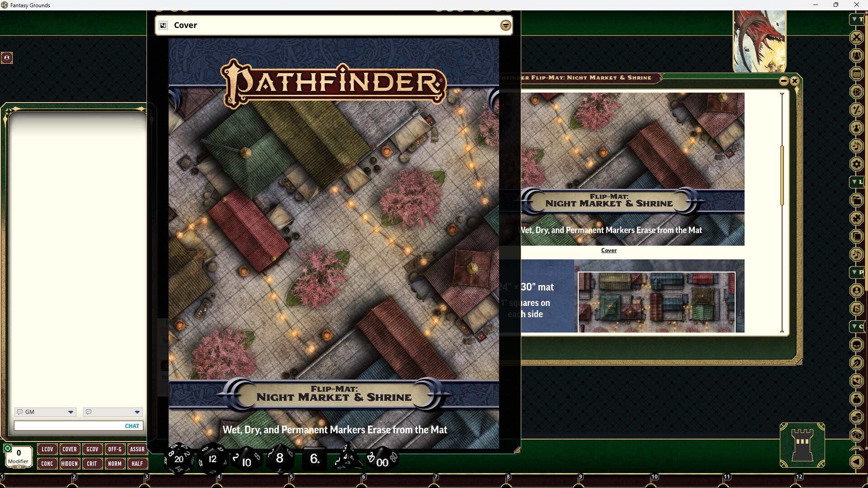Click the d6 die
The width and height of the screenshot is (868, 488).
click(x=315, y=459)
